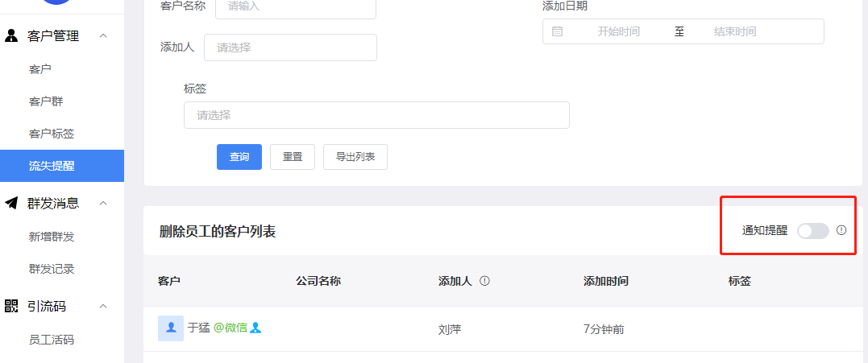Click the 标签 column header in table

(x=740, y=281)
